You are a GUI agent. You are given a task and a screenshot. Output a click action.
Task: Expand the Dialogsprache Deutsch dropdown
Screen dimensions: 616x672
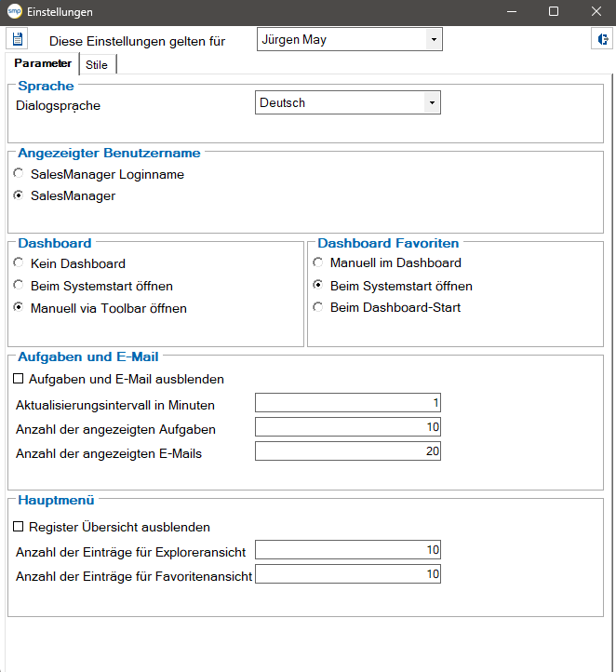pyautogui.click(x=348, y=102)
